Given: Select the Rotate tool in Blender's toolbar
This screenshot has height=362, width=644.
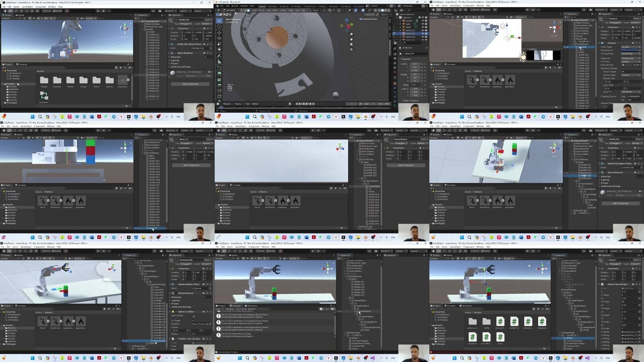Looking at the screenshot, I should [219, 38].
